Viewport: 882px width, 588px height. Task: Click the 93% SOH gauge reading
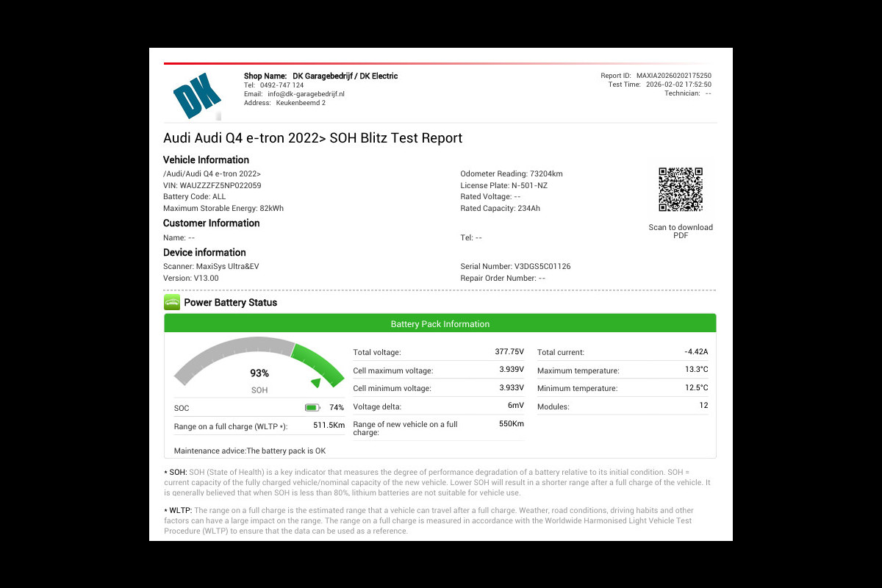click(x=259, y=373)
